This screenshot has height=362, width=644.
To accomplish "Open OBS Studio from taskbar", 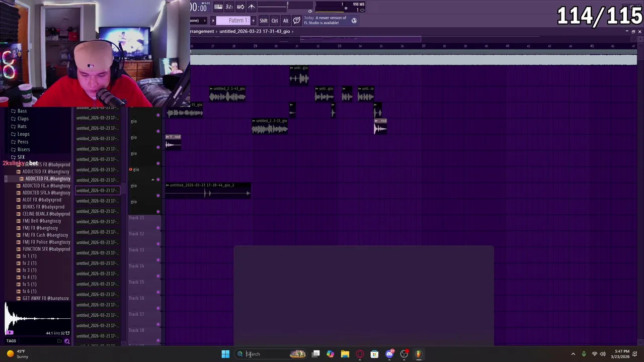I will (x=404, y=354).
